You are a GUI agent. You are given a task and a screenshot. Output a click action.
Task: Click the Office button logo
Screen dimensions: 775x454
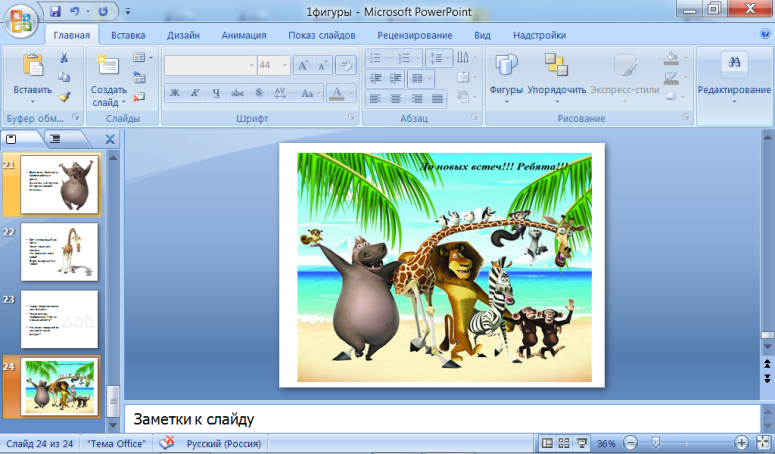click(x=20, y=22)
